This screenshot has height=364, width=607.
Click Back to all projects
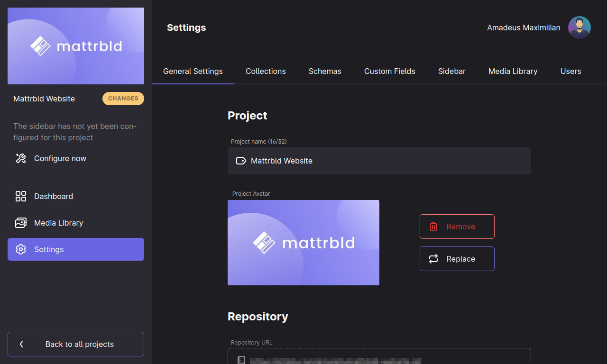[x=76, y=344]
